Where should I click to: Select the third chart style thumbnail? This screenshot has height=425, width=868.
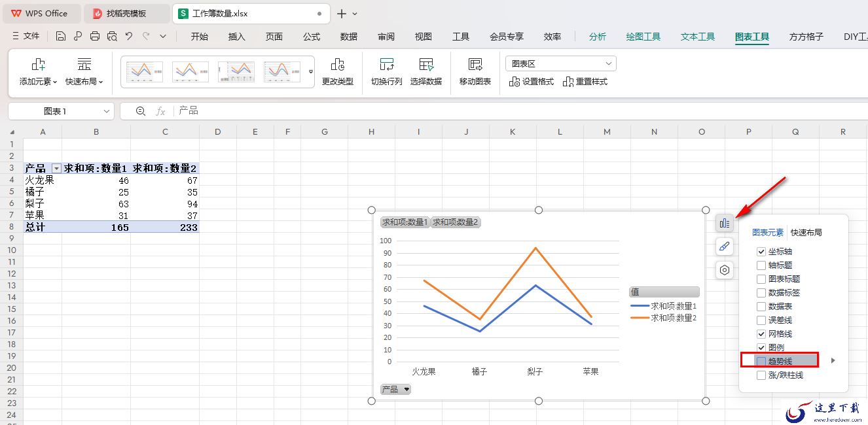coord(236,72)
